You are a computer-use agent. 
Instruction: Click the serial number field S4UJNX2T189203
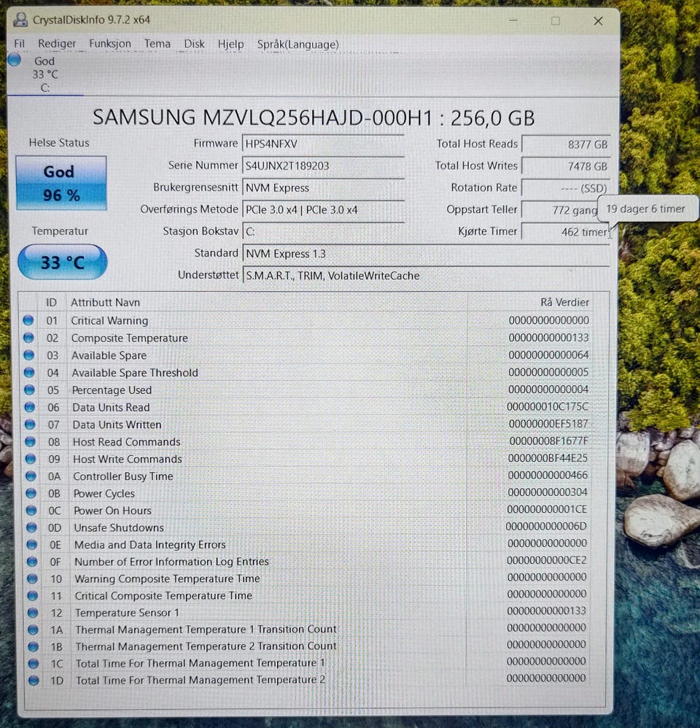(x=323, y=166)
